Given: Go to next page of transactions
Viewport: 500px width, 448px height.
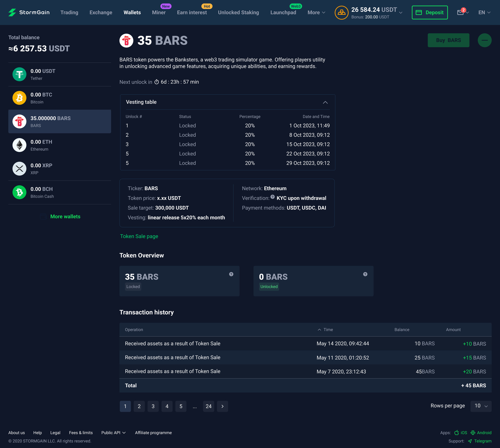Looking at the screenshot, I should (222, 406).
